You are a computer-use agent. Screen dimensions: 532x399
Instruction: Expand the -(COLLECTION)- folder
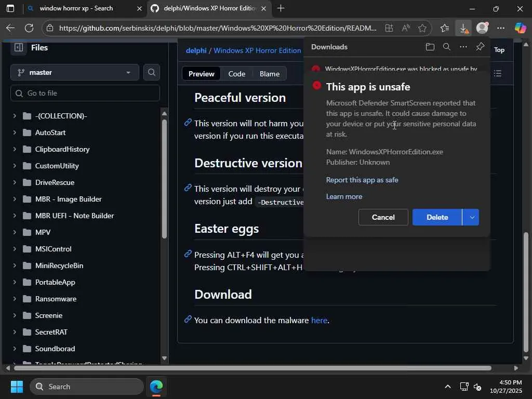[x=14, y=116]
